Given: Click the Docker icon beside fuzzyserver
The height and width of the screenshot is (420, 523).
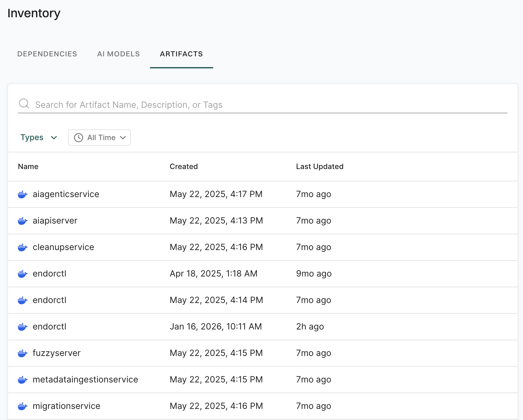Looking at the screenshot, I should 22,353.
